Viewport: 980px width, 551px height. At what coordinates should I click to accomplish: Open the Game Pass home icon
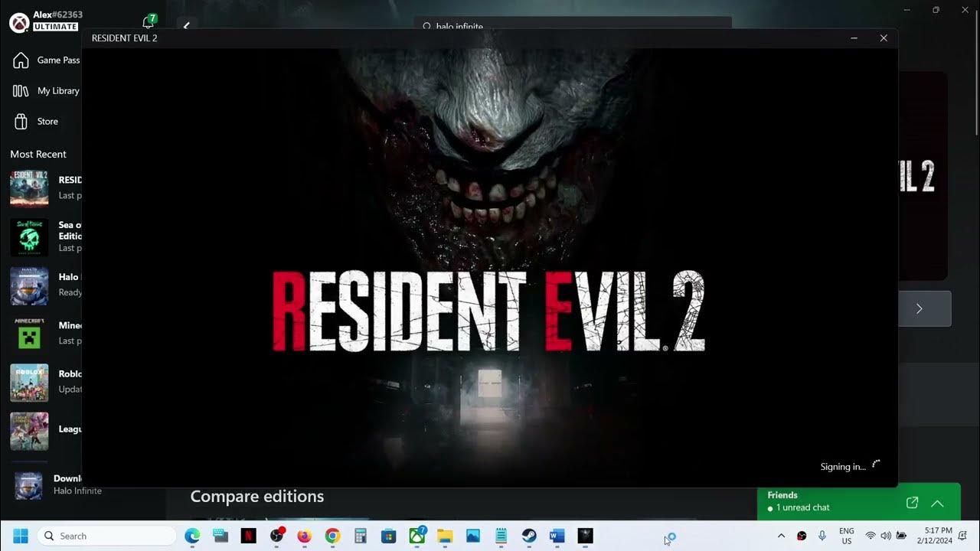pyautogui.click(x=21, y=60)
